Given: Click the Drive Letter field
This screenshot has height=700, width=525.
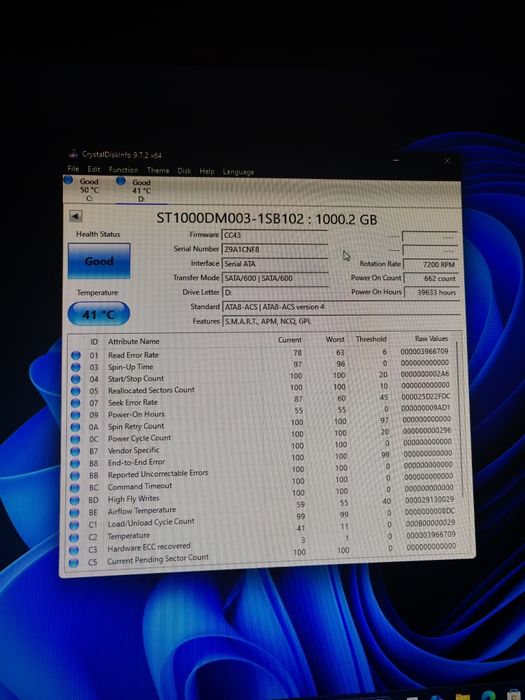Looking at the screenshot, I should [275, 292].
